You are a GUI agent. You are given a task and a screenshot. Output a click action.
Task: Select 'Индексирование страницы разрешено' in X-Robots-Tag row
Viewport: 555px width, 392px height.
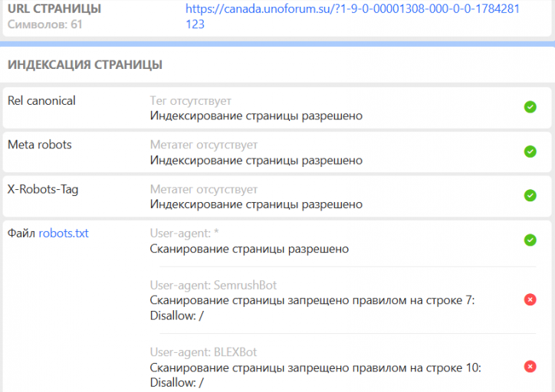tap(256, 204)
